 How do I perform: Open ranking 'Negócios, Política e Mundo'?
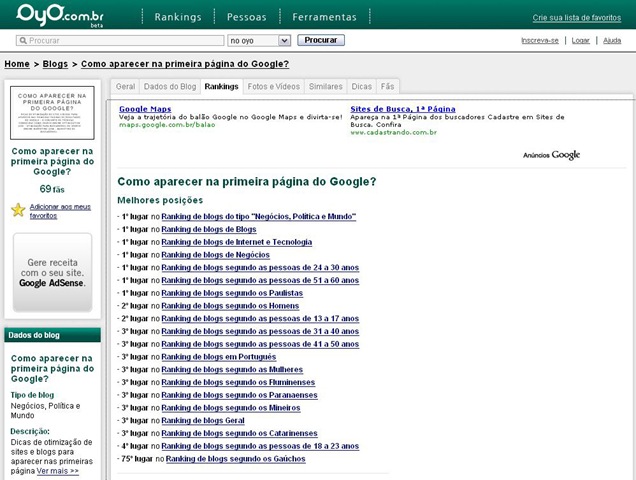coord(259,217)
